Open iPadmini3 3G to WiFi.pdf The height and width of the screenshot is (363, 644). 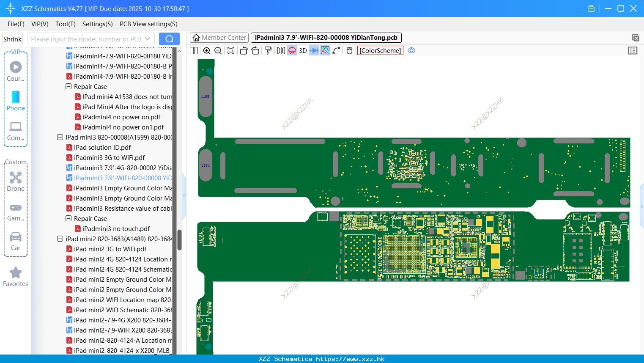106,157
